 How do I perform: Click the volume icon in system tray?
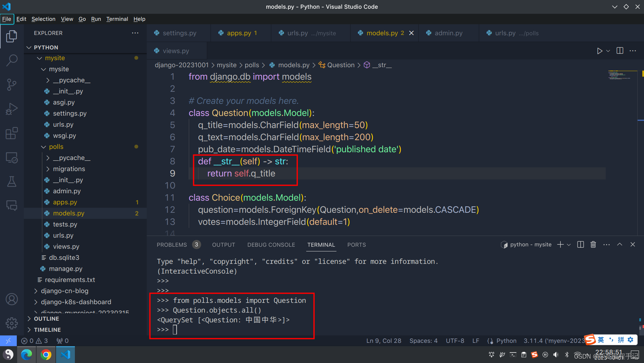(x=556, y=355)
